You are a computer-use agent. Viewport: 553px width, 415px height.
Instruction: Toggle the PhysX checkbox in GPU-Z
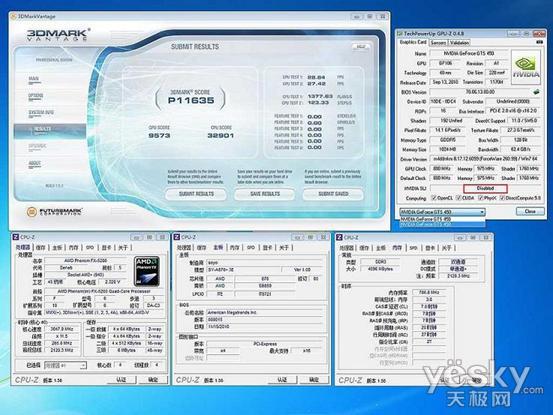pyautogui.click(x=480, y=198)
